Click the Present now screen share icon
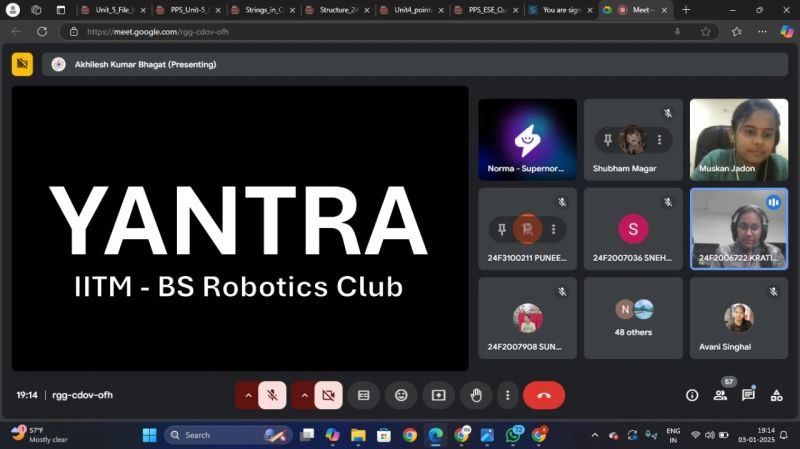Screen dimensions: 800x449 (x=438, y=395)
